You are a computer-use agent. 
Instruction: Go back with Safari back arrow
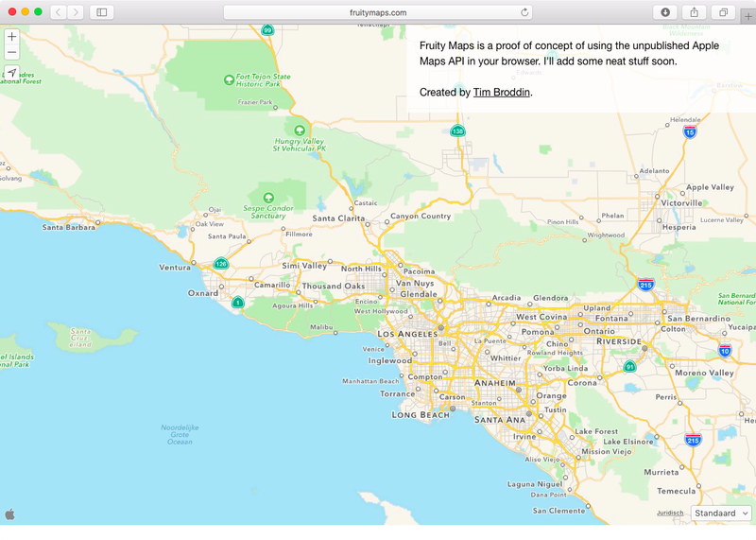pos(59,12)
